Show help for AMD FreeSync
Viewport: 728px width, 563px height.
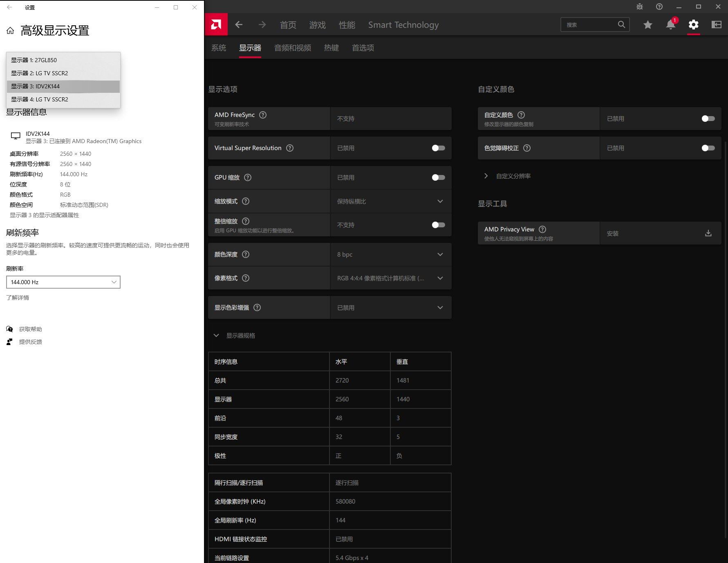263,115
